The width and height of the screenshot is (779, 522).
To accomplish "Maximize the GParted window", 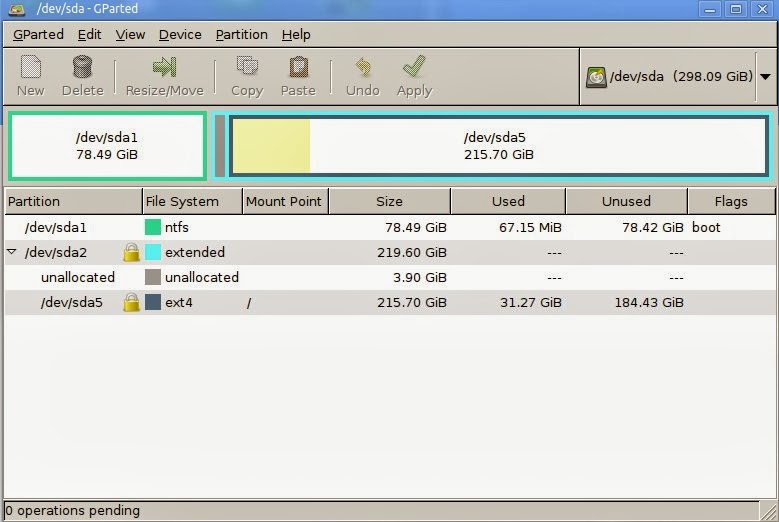I will pos(736,9).
